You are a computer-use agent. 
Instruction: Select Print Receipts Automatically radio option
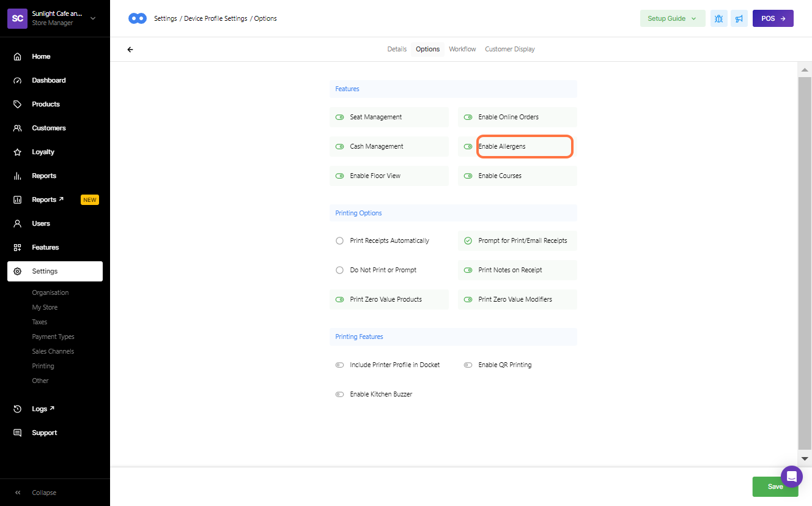(x=340, y=241)
